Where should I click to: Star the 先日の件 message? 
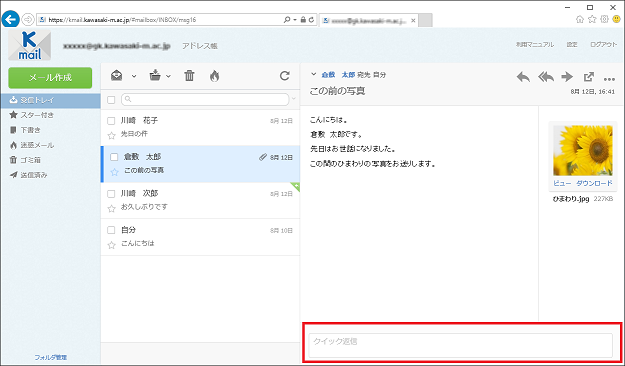(112, 136)
